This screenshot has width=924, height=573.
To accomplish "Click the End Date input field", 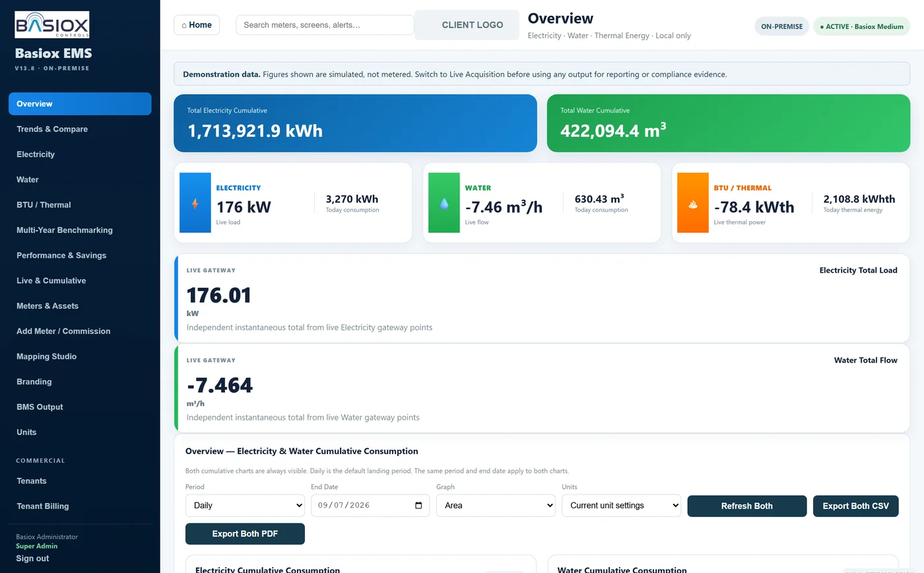I will 370,506.
